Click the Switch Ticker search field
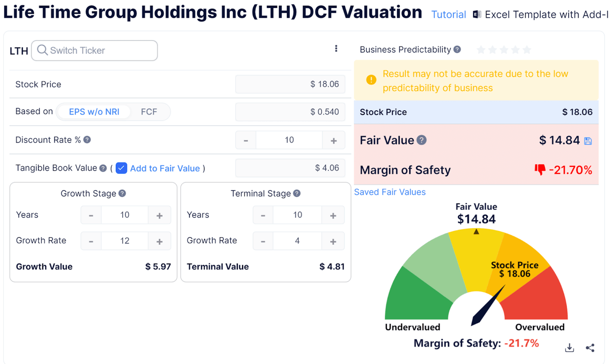 (x=94, y=50)
